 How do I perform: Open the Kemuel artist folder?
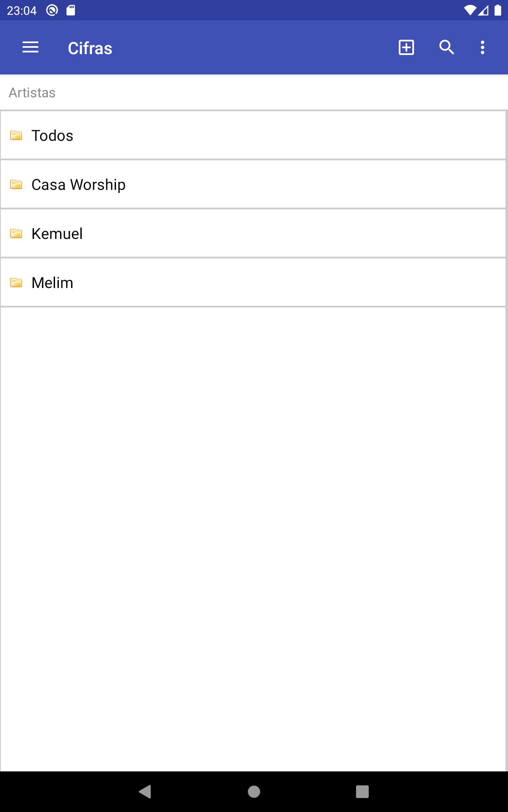click(x=57, y=234)
